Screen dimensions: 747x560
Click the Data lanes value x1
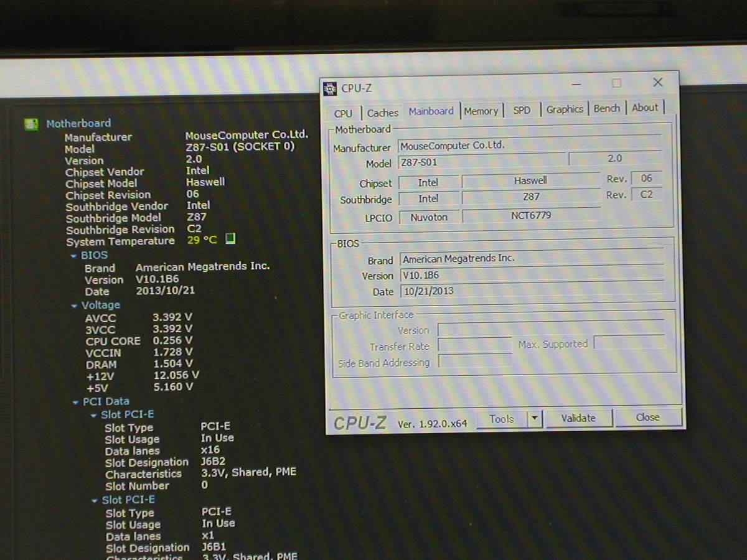click(208, 535)
